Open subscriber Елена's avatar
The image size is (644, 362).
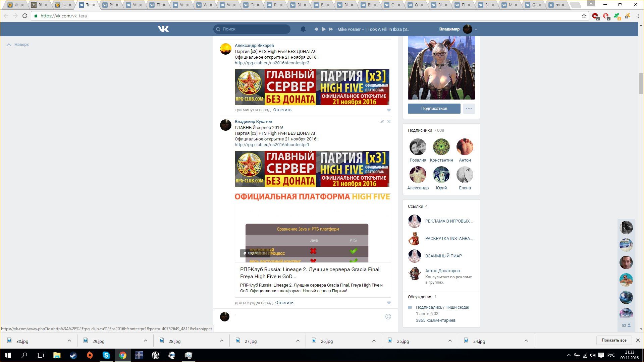tap(465, 175)
